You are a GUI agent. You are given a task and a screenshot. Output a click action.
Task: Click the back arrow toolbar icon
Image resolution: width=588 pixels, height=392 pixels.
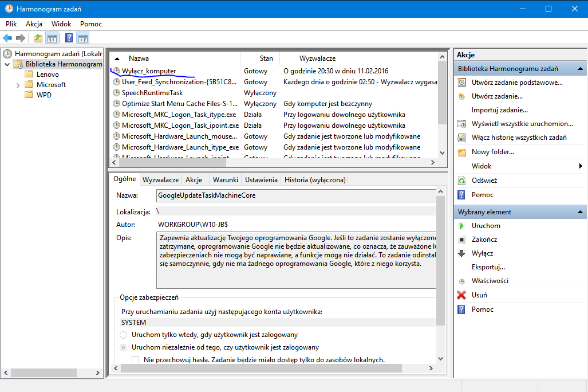7,38
